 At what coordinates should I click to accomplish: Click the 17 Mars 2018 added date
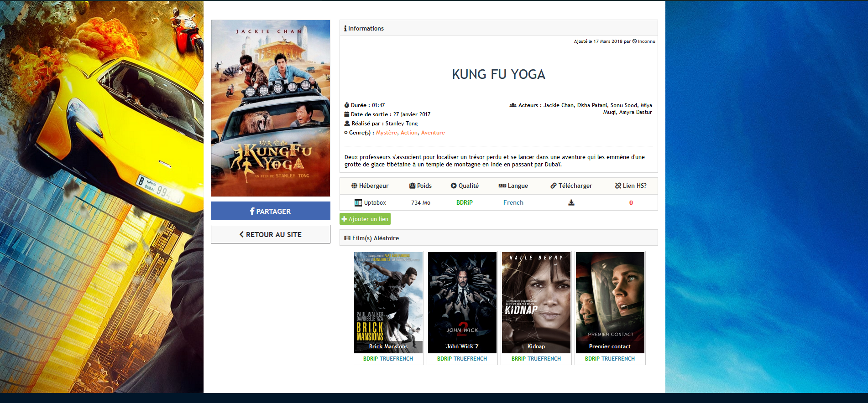tap(608, 41)
